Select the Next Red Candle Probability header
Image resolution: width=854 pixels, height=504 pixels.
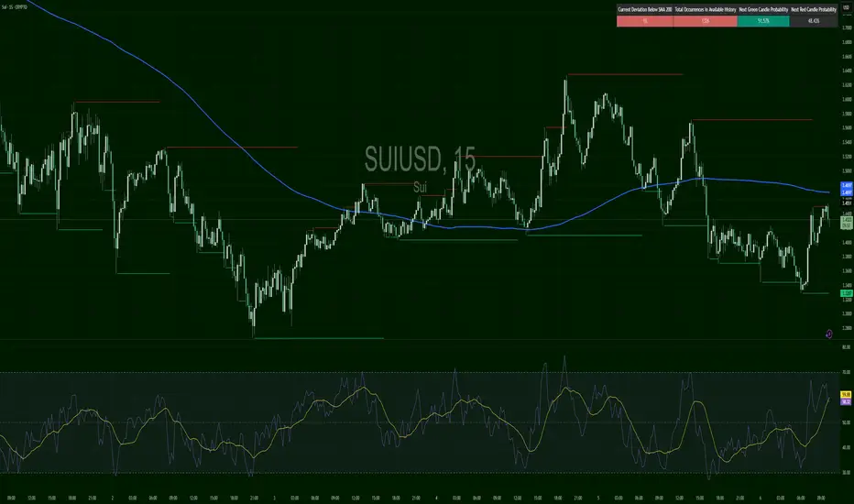813,9
